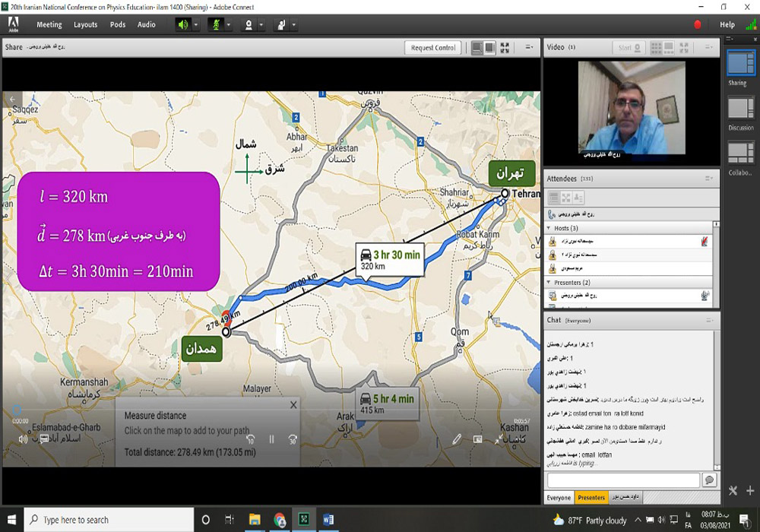This screenshot has width=760, height=532.
Task: Open the speaker options dropdown arrow
Action: 196,24
